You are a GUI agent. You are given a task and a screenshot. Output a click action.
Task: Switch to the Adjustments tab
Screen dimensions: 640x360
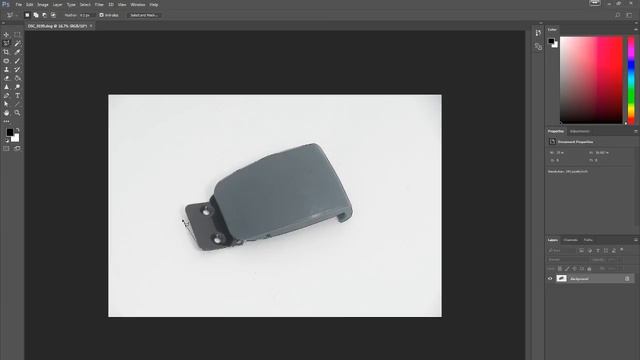[580, 131]
